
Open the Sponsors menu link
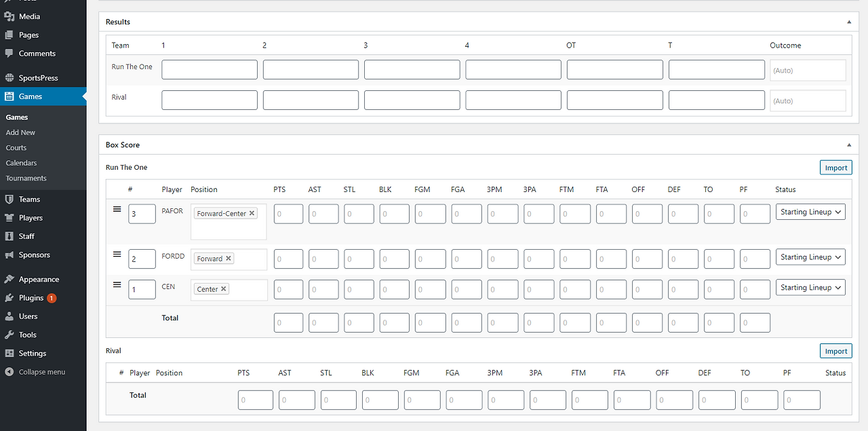point(35,255)
